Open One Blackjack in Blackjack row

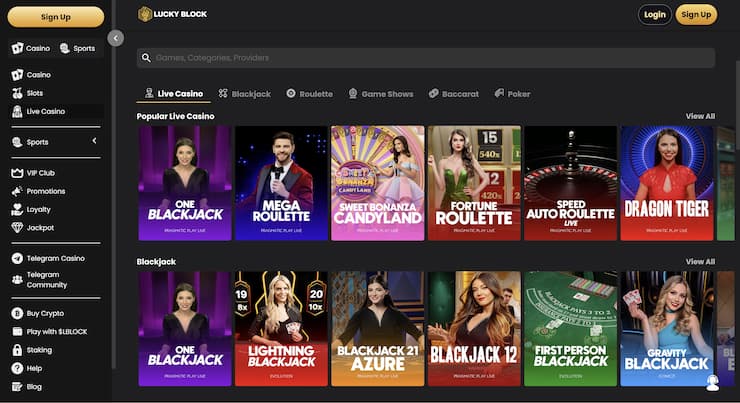(185, 328)
